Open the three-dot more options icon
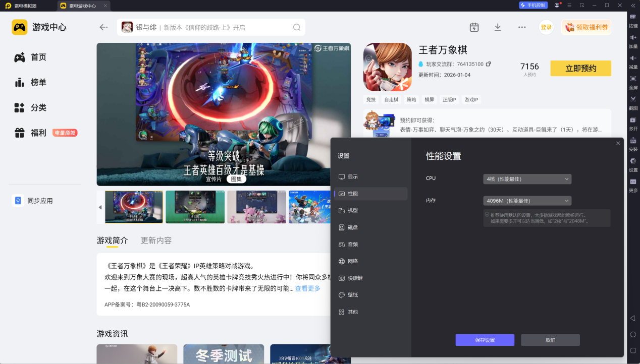Screen dimensions: 640x364 click(x=522, y=27)
